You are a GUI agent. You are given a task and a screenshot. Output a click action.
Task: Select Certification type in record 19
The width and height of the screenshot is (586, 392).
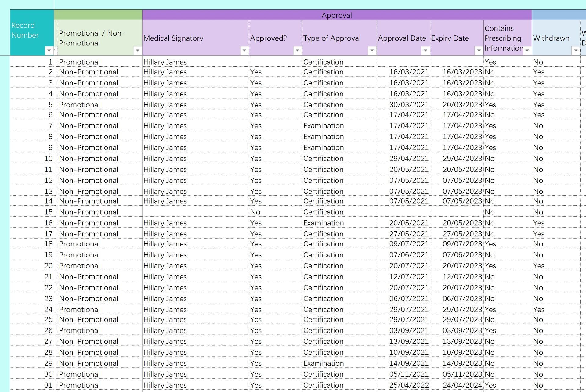coord(339,254)
